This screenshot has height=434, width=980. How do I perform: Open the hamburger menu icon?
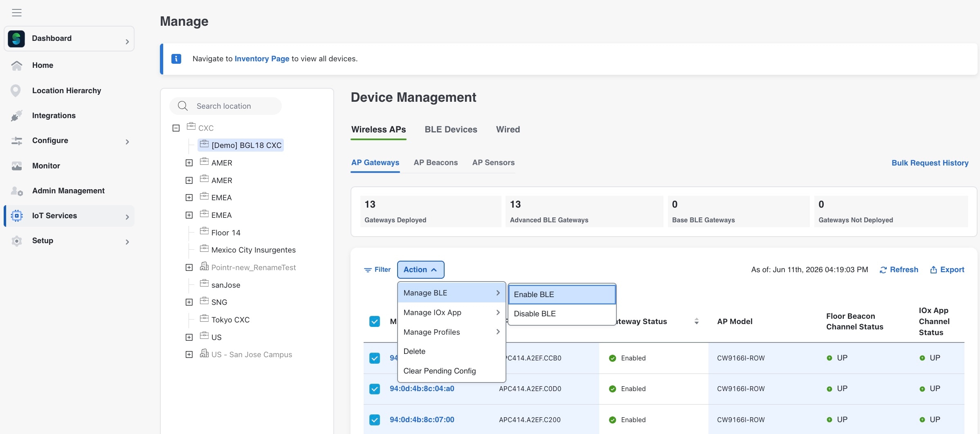(x=17, y=13)
